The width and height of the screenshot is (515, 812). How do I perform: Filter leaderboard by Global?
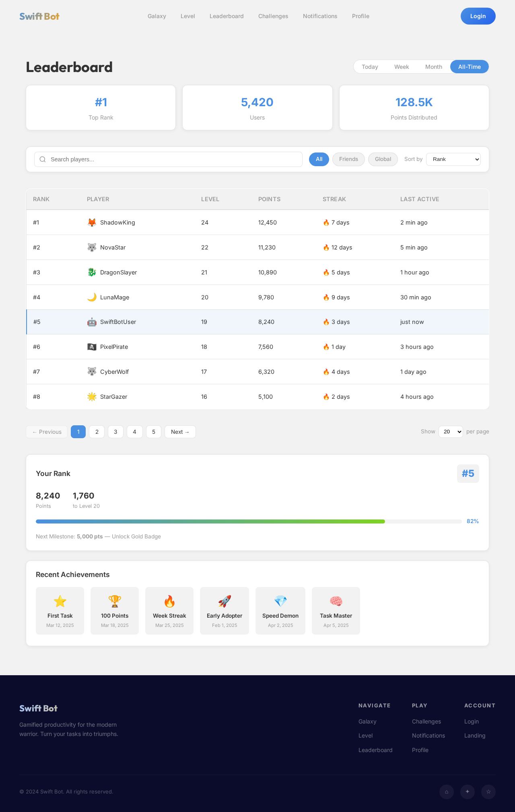coord(383,159)
